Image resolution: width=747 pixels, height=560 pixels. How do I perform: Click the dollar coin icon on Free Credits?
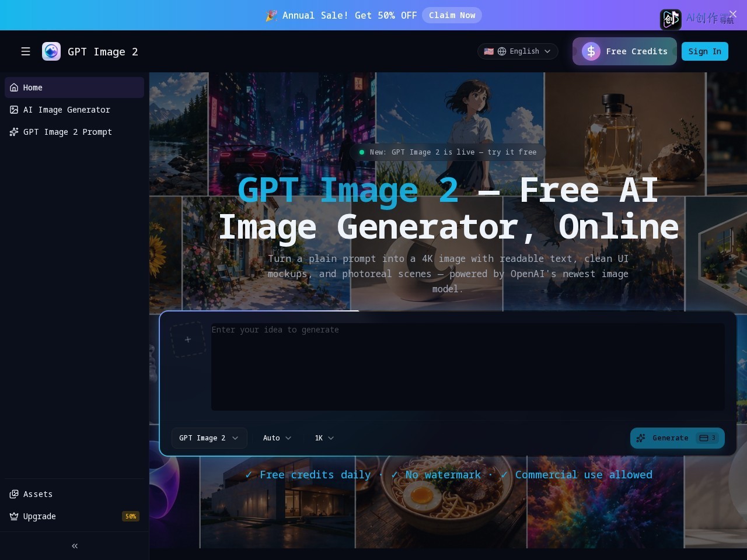[x=591, y=51]
